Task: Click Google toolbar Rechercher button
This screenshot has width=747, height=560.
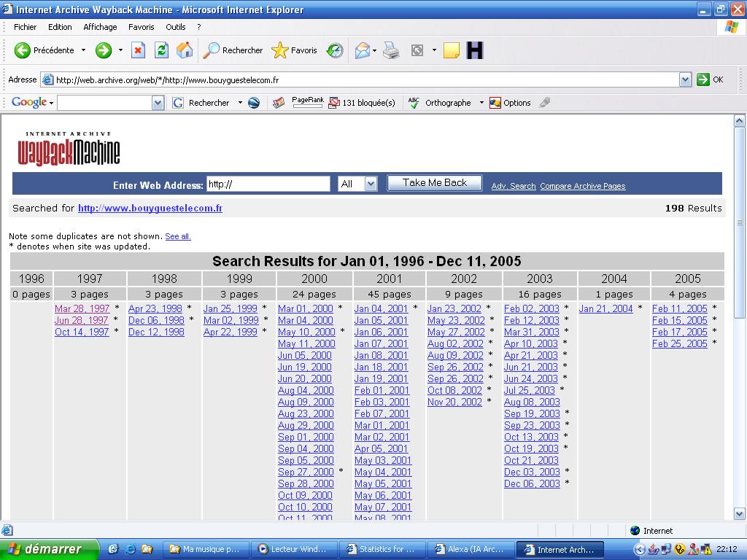Action: coord(201,102)
